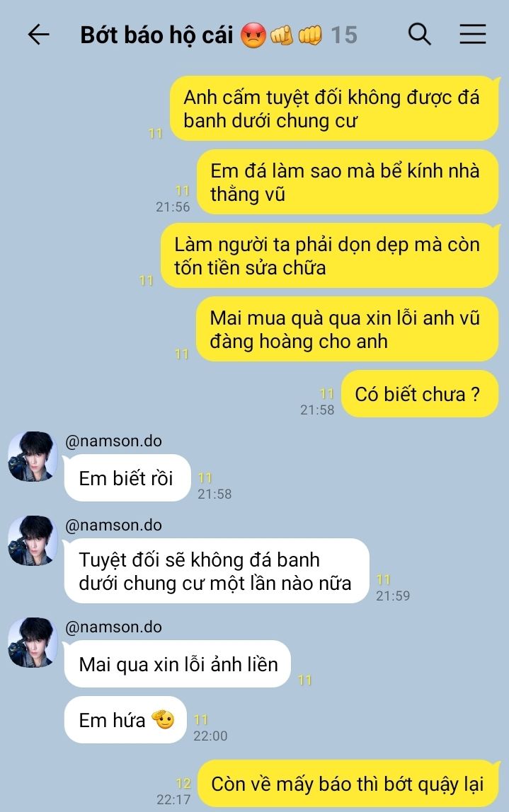Tap the group title 'Bớt báo hộ cái'
This screenshot has height=812, width=509.
pyautogui.click(x=156, y=35)
